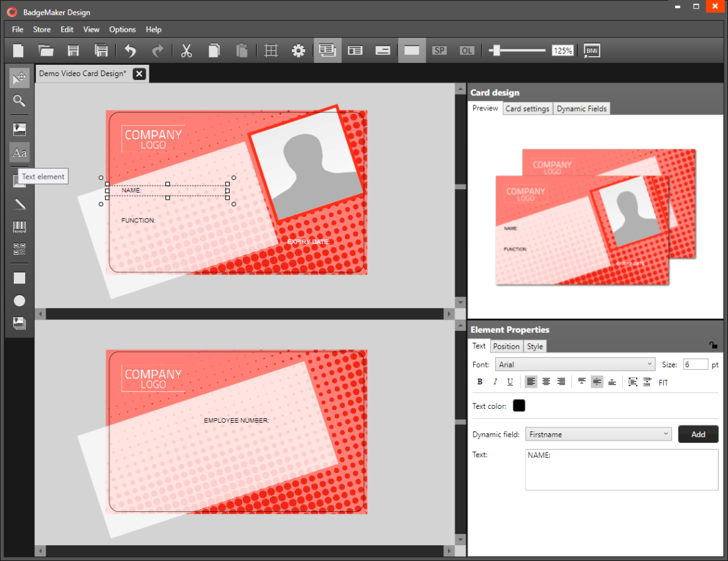Select the Rectangle shape tool
Viewport: 728px width, 561px height.
coord(19,277)
